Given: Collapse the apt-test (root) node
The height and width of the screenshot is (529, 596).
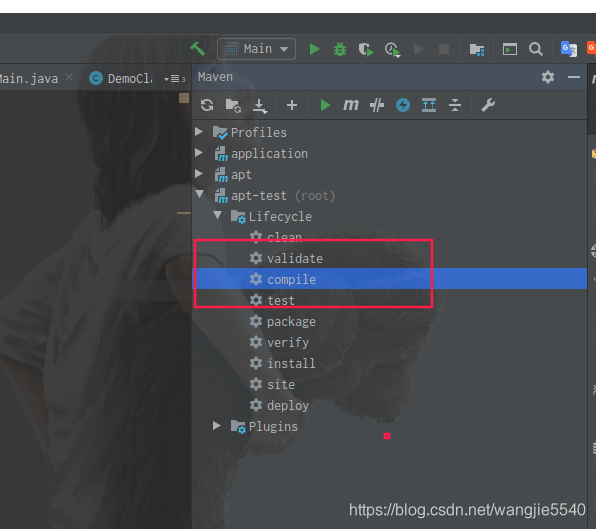Looking at the screenshot, I should tap(200, 194).
